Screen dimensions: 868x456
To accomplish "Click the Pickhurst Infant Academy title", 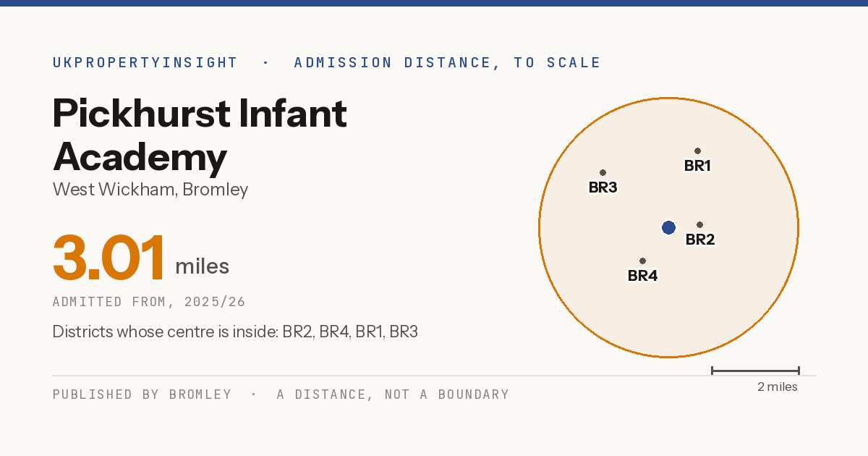I will pos(200,135).
